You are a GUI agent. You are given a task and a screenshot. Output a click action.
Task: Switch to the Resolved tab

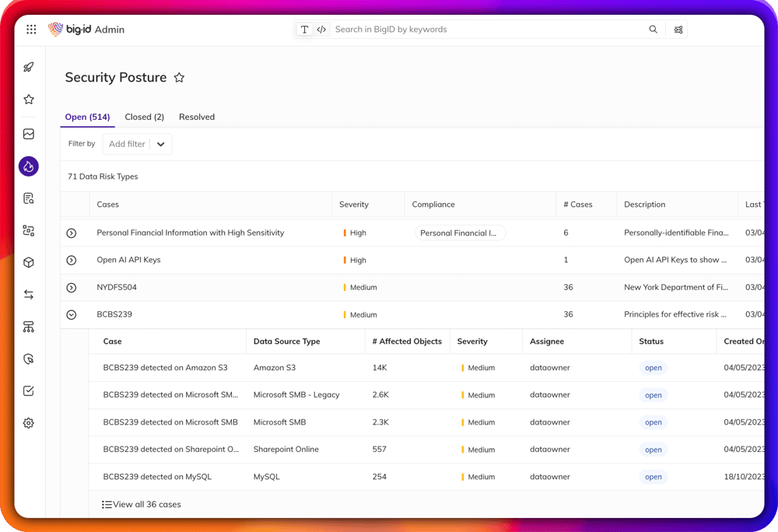197,117
